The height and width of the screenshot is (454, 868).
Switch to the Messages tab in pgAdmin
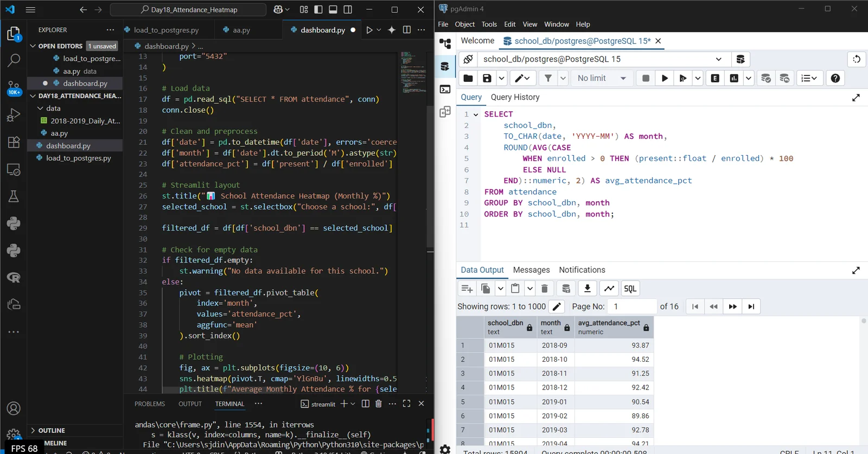point(531,270)
